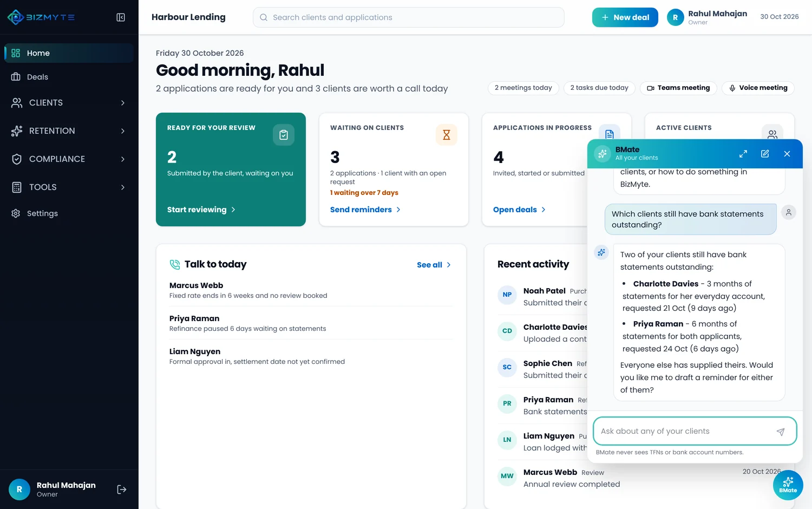Open Marcus Webb in Talk to today
The height and width of the screenshot is (509, 812).
pyautogui.click(x=311, y=290)
